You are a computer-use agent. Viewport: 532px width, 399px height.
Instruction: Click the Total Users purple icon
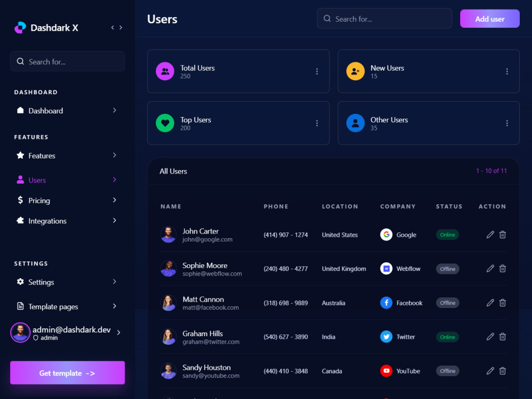[165, 71]
